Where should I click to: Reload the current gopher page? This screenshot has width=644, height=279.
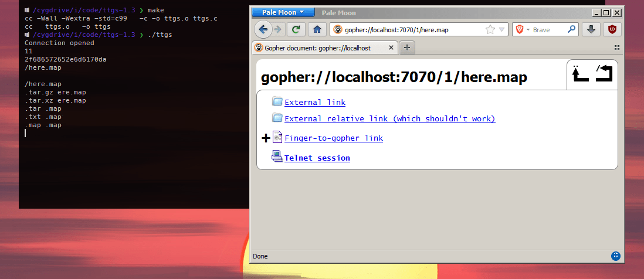pos(297,29)
